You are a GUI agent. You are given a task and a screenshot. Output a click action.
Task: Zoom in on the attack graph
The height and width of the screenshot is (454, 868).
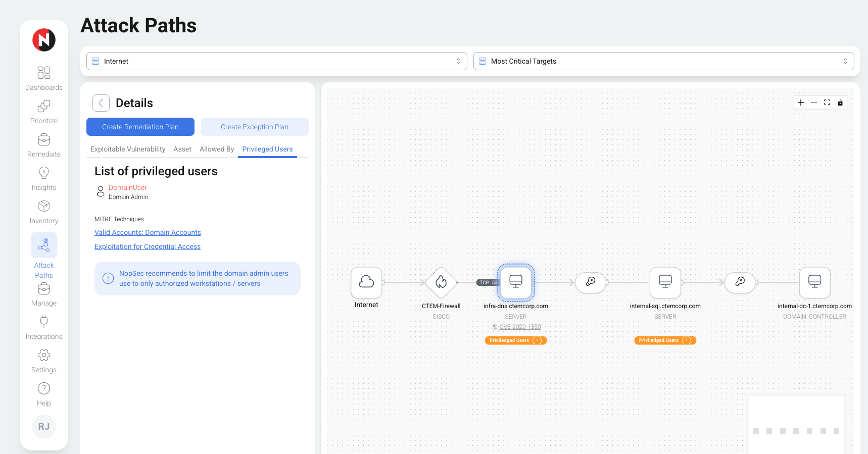801,103
